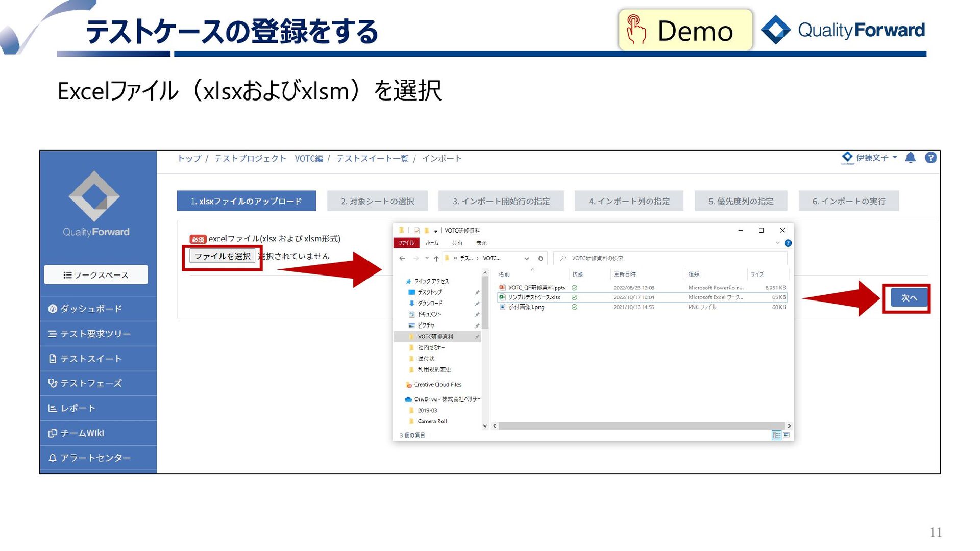Open the blue help icon in Explorer ribbon
980x551 pixels.
(x=788, y=243)
